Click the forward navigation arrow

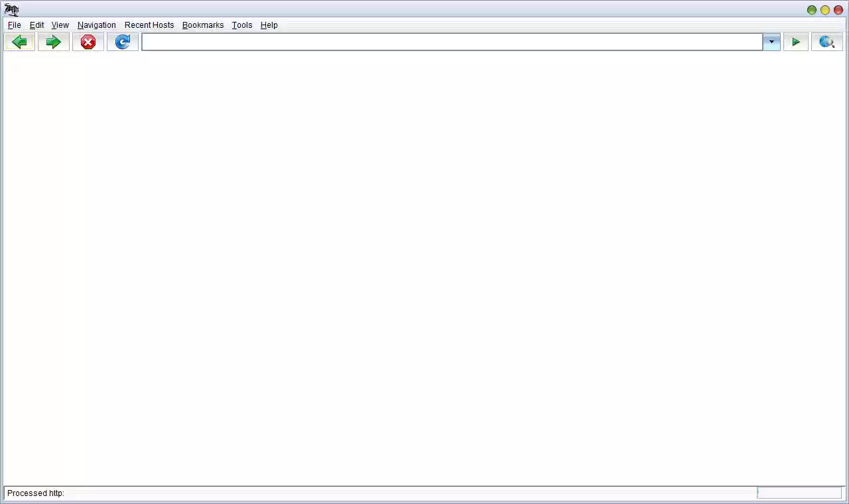pos(53,42)
